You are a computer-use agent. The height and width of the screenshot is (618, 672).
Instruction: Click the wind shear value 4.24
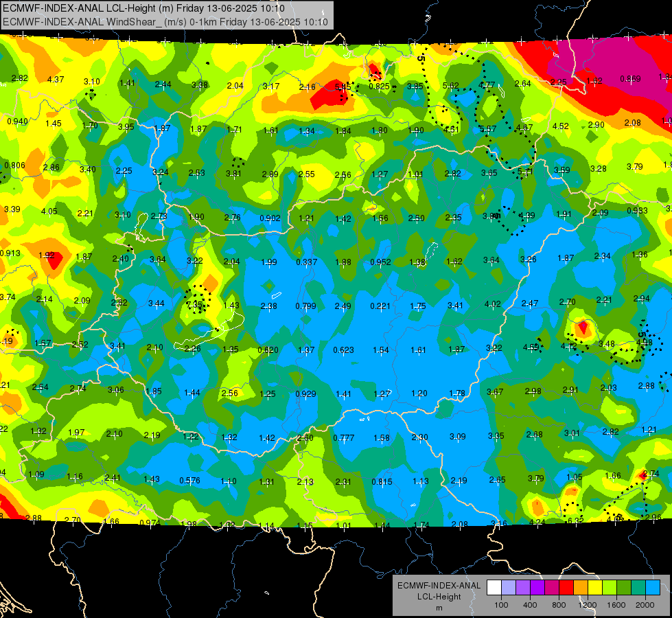click(x=537, y=523)
